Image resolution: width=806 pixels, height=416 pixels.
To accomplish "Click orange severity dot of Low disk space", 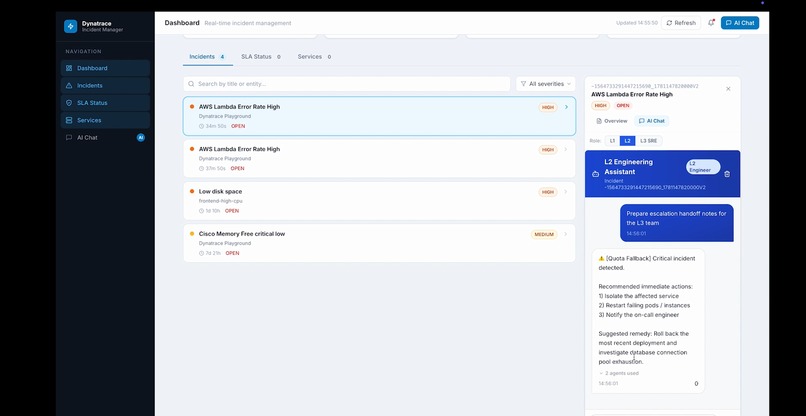I will (x=192, y=191).
